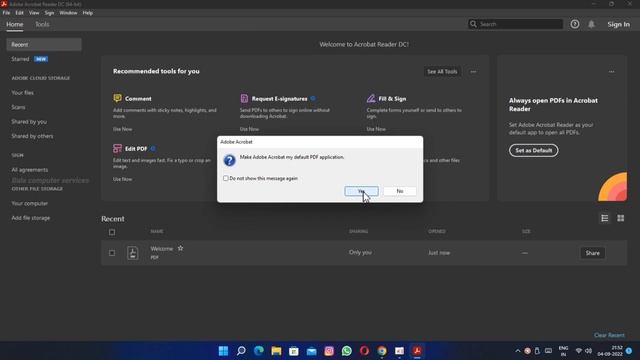Click the Request E-signatures icon

pos(244,98)
